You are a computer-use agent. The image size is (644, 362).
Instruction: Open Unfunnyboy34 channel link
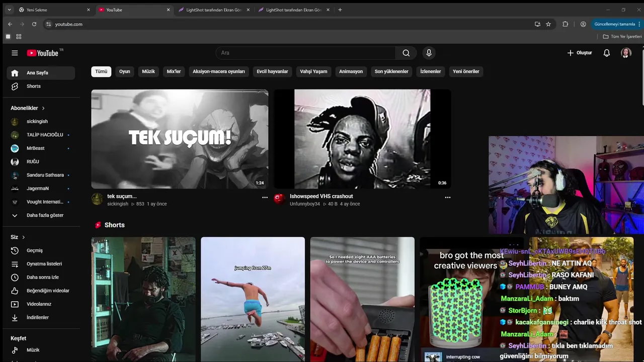tap(305, 204)
